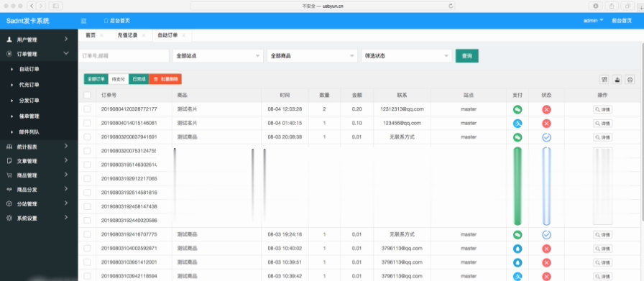Open the 筛选状态 dropdown

coord(407,56)
